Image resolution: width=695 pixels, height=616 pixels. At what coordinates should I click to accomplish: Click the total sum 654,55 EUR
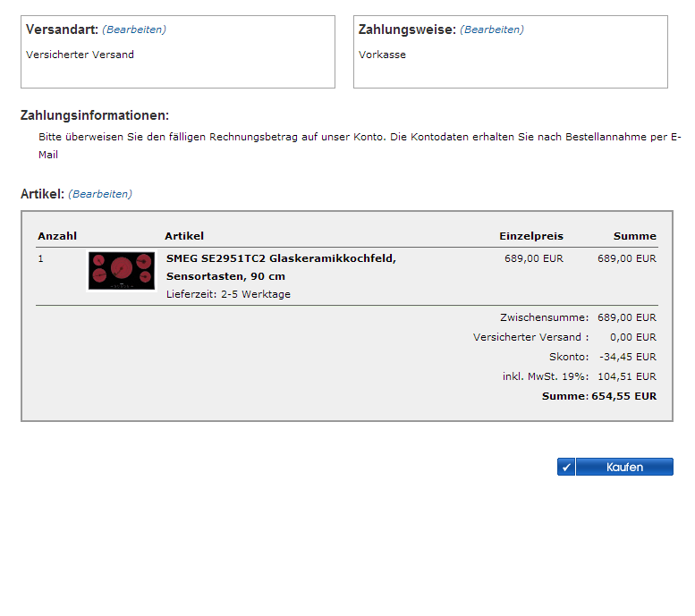tap(623, 396)
